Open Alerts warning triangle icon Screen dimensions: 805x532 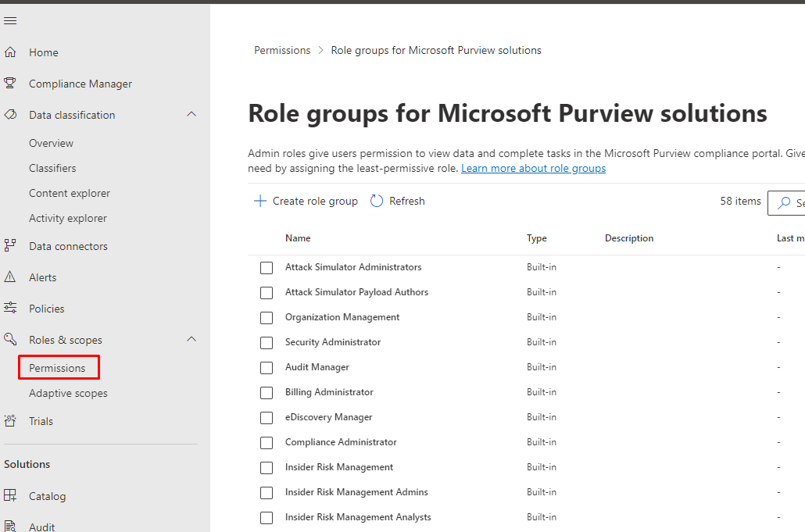10,277
